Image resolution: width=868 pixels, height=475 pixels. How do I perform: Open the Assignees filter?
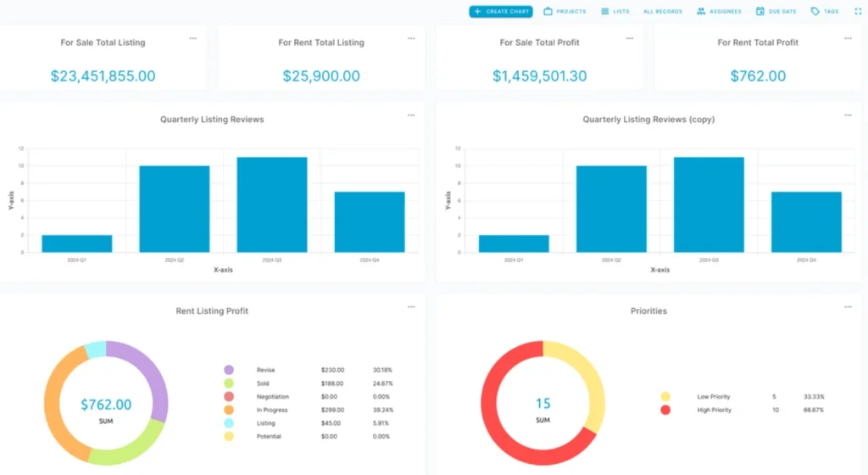719,12
